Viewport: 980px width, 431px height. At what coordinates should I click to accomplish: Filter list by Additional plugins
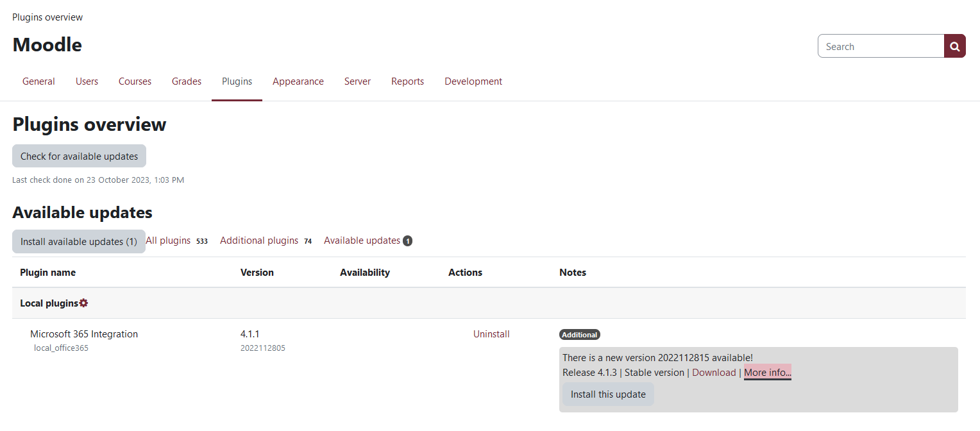[259, 241]
